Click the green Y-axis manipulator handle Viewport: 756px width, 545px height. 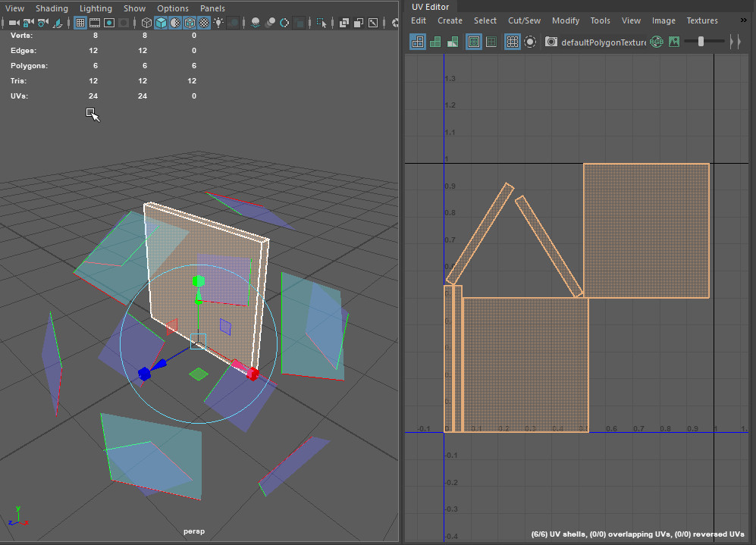tap(198, 281)
